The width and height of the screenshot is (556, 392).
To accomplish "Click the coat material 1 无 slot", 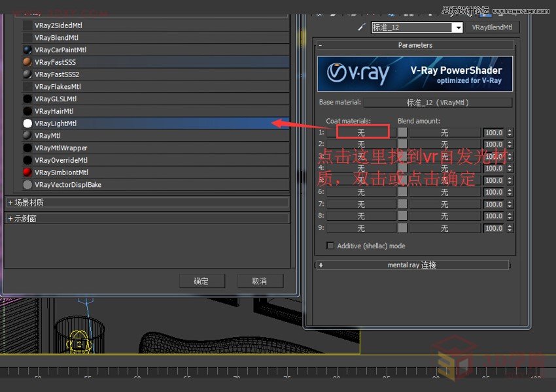I will tap(362, 133).
